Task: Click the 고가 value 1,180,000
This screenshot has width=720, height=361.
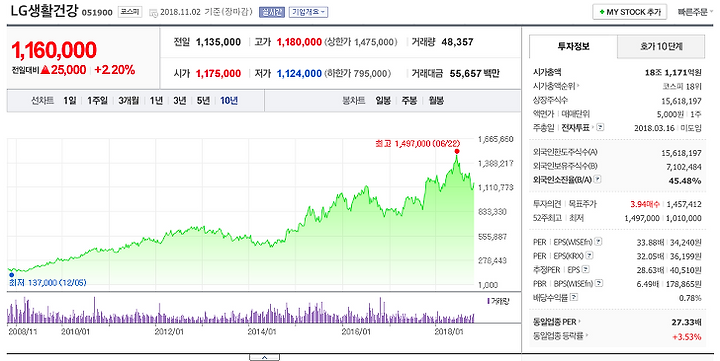Action: (x=299, y=42)
